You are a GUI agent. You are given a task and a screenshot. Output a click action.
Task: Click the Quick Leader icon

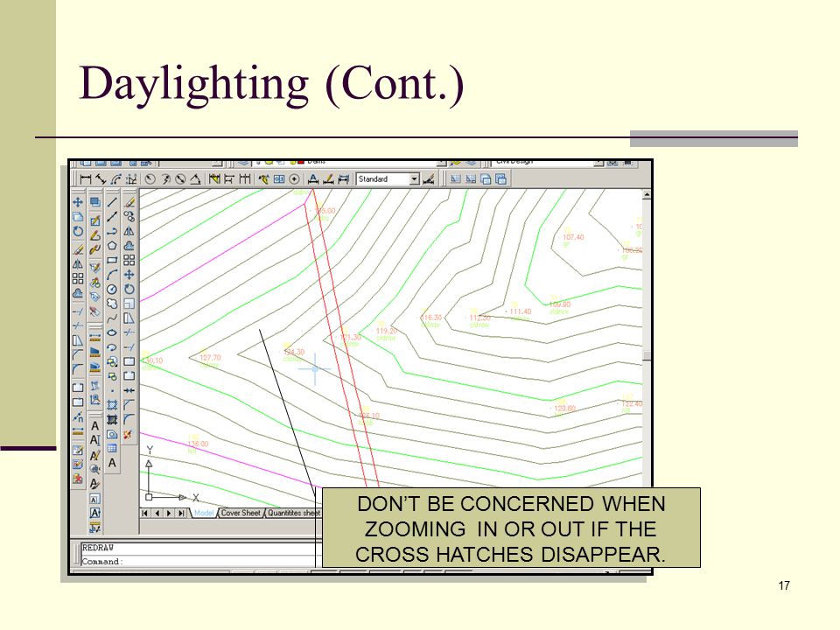click(263, 178)
